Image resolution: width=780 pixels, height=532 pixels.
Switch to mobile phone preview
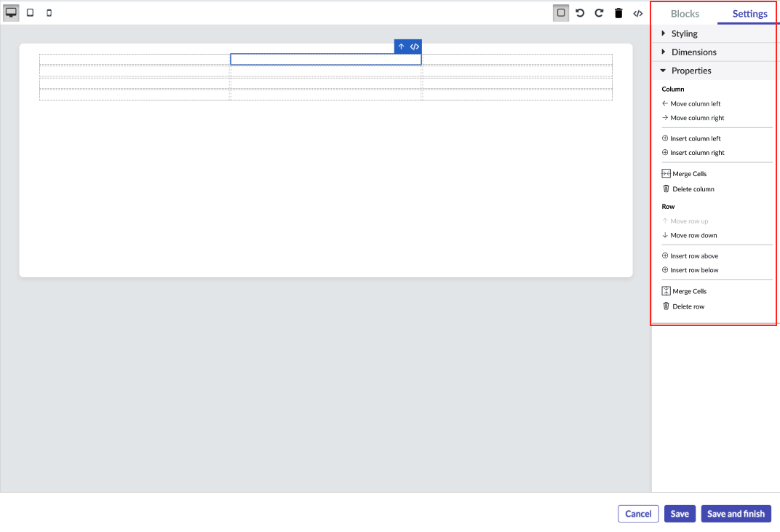pyautogui.click(x=49, y=13)
